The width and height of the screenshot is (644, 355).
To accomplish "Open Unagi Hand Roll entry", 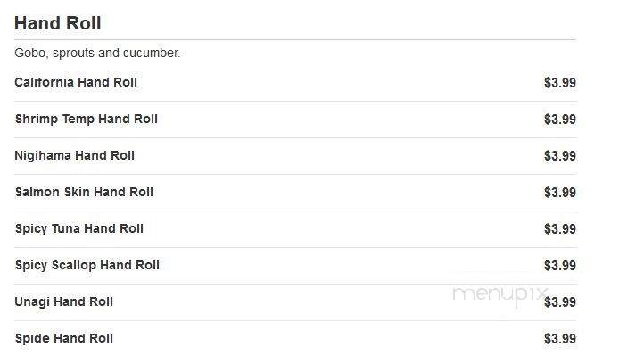I will [63, 302].
